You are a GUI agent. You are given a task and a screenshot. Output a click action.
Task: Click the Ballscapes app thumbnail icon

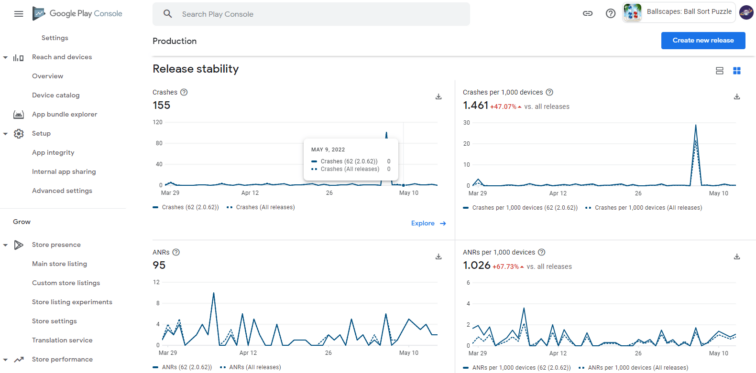point(632,13)
